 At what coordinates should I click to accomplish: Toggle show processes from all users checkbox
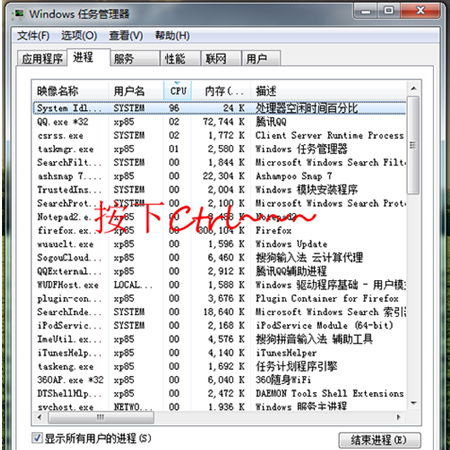(x=37, y=438)
